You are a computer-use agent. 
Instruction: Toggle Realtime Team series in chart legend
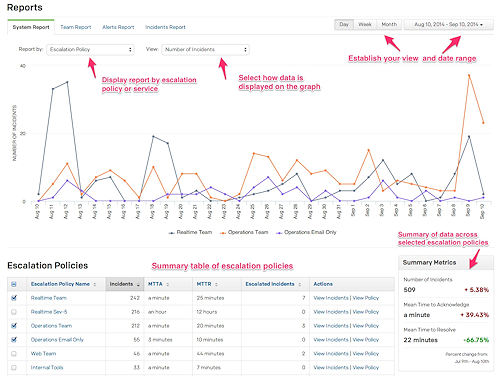(x=190, y=232)
